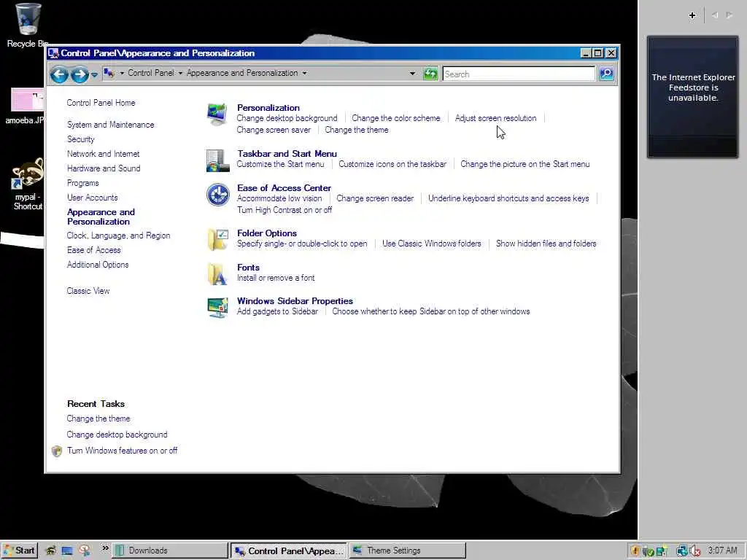The image size is (747, 560).
Task: Click the shield icon beside Turn Windows features
Action: pos(57,451)
